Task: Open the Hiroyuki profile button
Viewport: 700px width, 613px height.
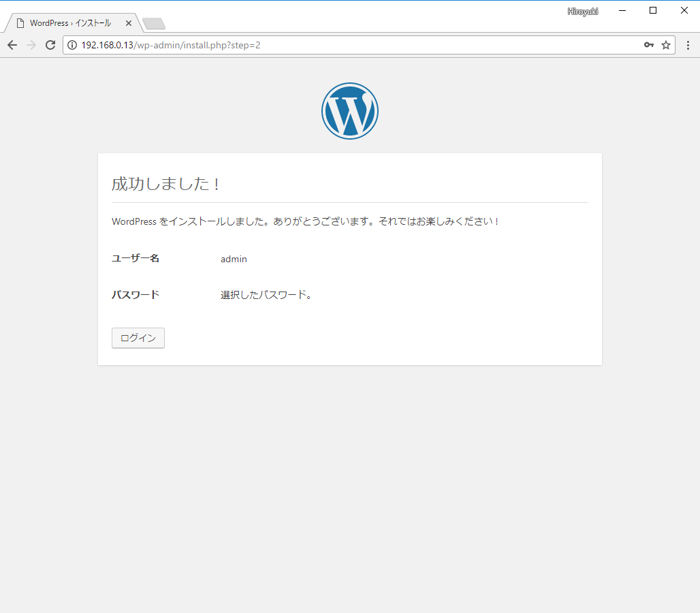Action: pyautogui.click(x=583, y=12)
